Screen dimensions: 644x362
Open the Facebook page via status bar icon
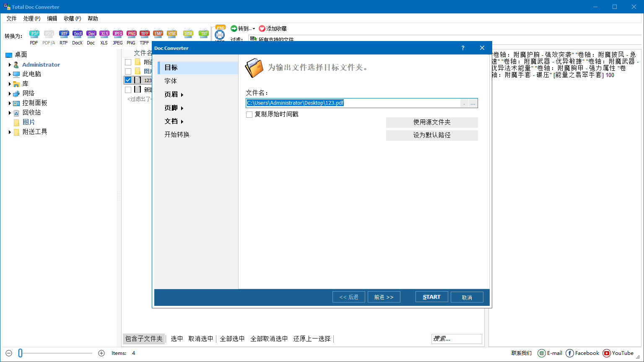pyautogui.click(x=569, y=353)
